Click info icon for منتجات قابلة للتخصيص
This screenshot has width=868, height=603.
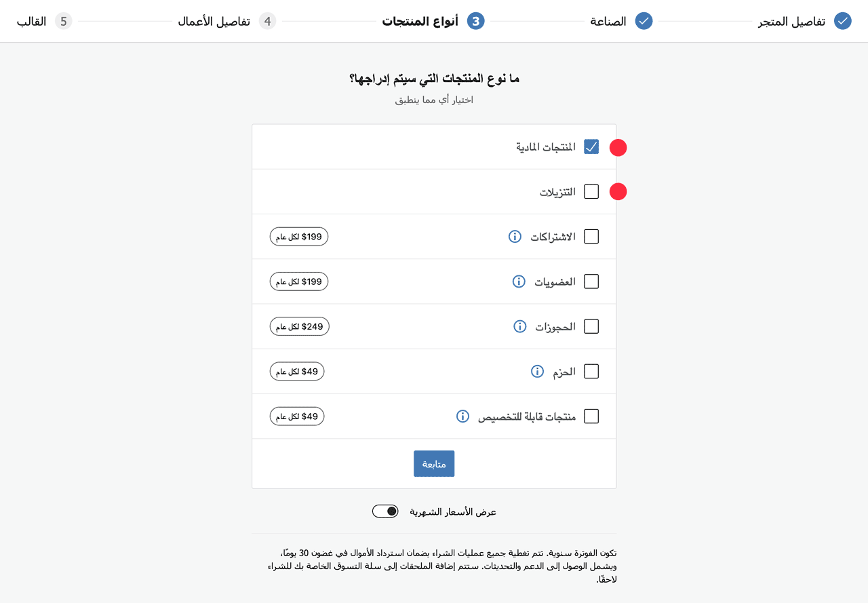pyautogui.click(x=462, y=416)
